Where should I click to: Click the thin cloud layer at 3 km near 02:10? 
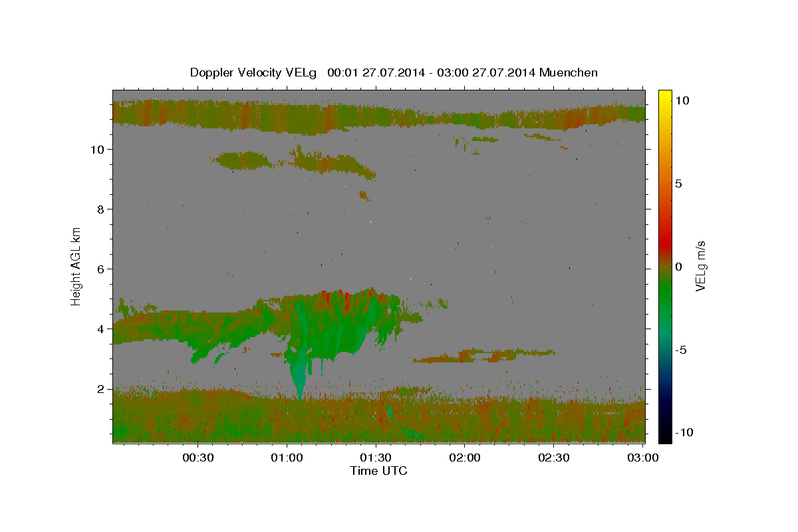pyautogui.click(x=485, y=356)
